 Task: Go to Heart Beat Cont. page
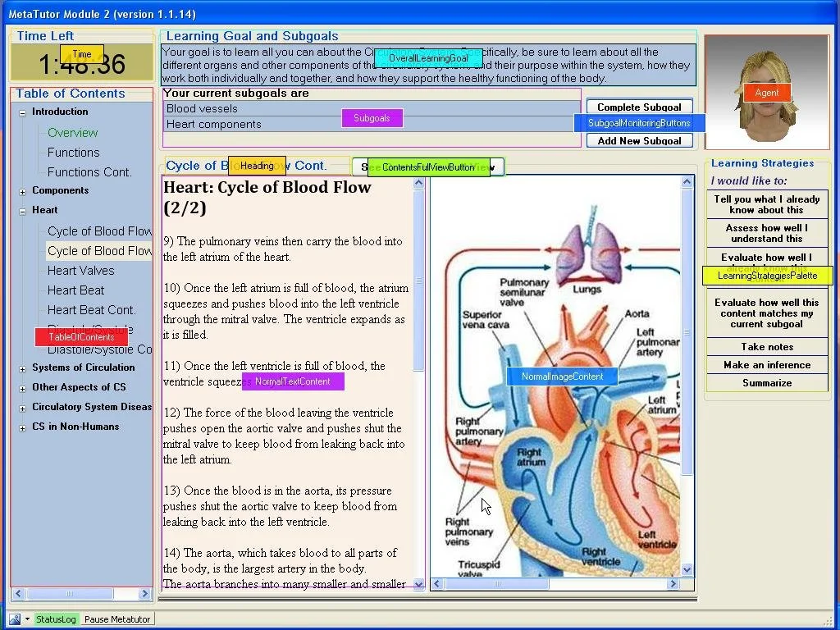coord(92,310)
